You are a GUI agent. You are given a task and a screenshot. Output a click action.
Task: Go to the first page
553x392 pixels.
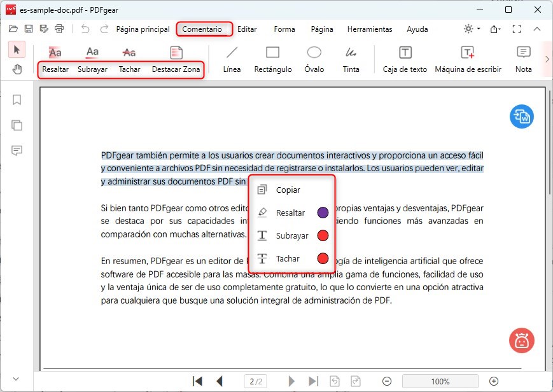[x=197, y=381]
